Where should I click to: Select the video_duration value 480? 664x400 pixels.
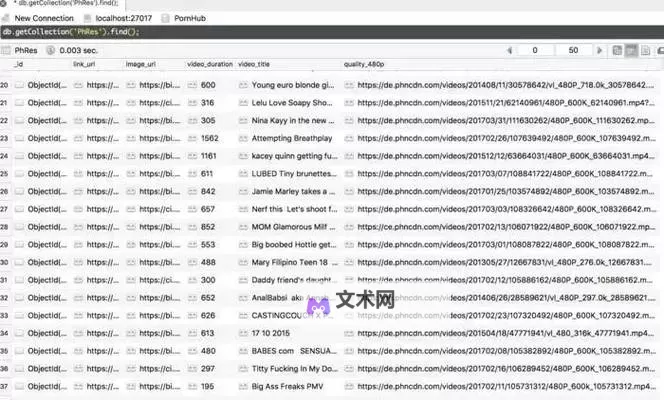(x=208, y=351)
